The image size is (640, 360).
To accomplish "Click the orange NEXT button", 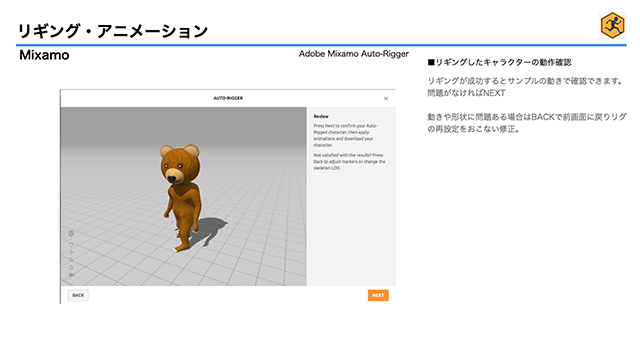I will [x=378, y=295].
